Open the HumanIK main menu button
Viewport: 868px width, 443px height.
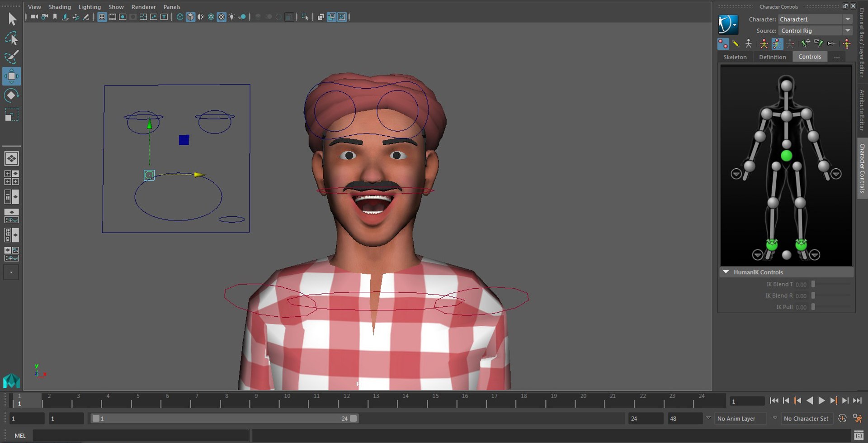(x=728, y=24)
